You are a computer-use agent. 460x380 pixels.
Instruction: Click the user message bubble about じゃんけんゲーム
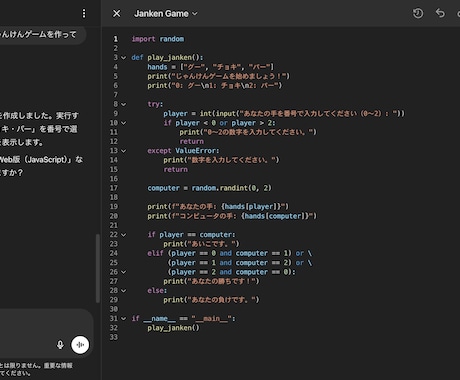42,35
